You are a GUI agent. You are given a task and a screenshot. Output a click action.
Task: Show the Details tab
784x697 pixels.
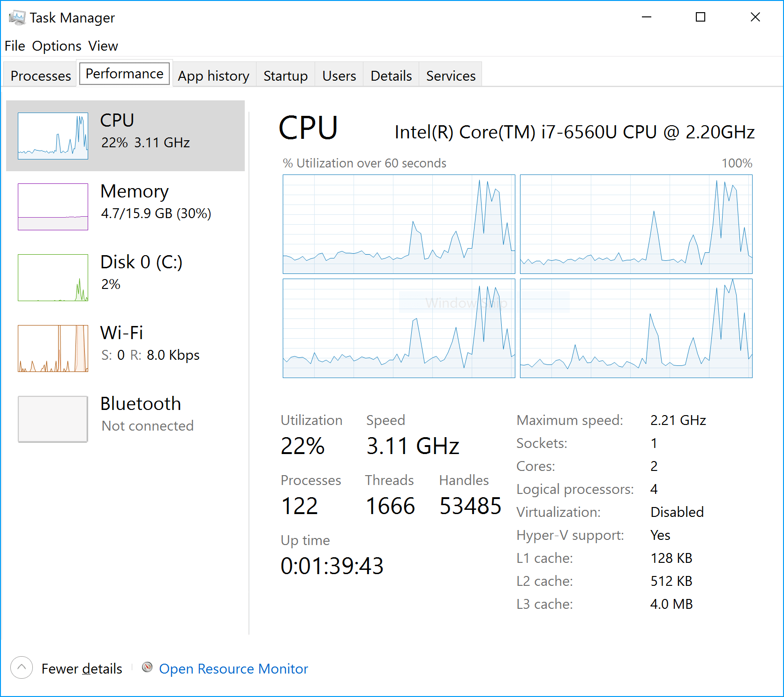tap(391, 75)
